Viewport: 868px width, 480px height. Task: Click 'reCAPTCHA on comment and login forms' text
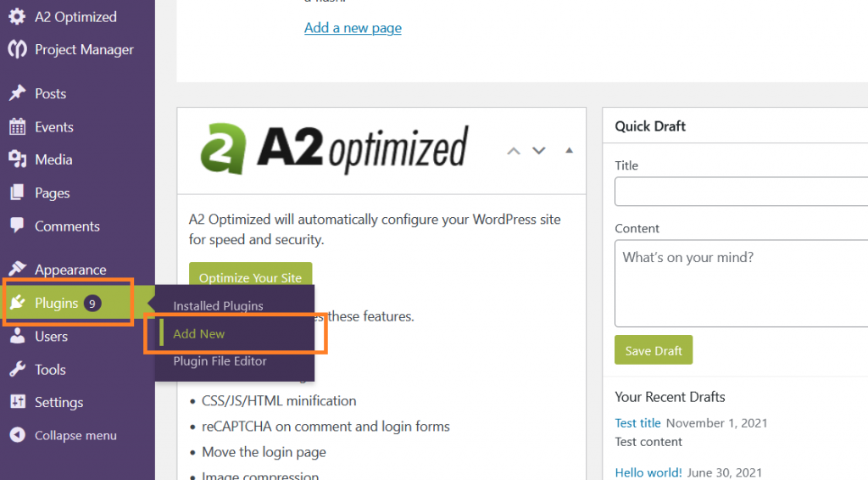pyautogui.click(x=325, y=427)
